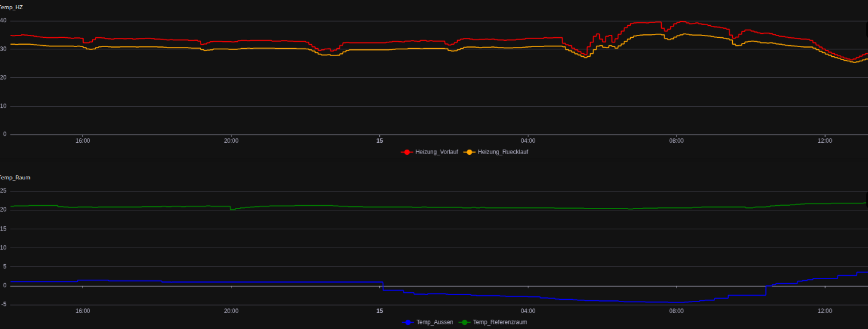868x329 pixels.
Task: Click the blue Temp_Aussen legend marker
Action: (408, 322)
